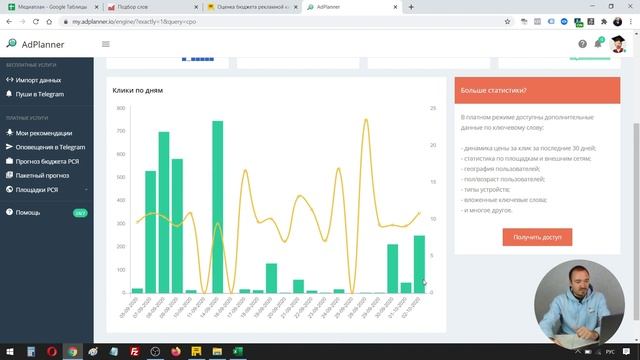
Task: Show hidden tray icons chevron
Action: tap(578, 351)
